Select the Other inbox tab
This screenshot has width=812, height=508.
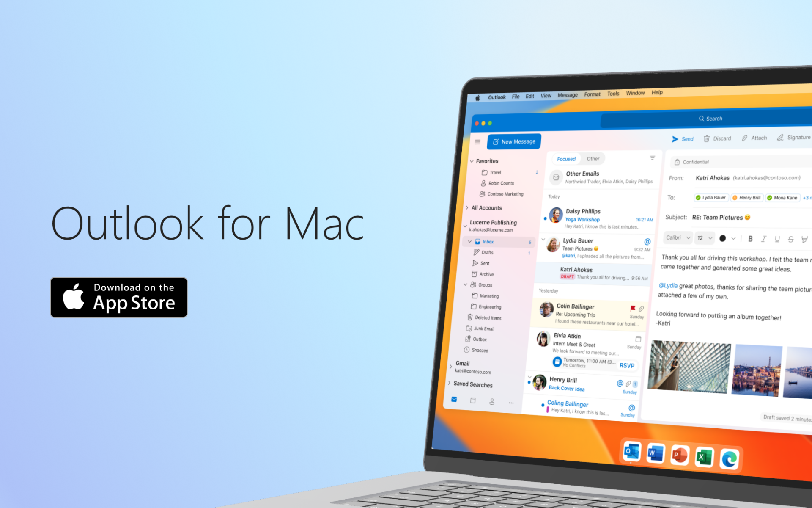(x=592, y=159)
